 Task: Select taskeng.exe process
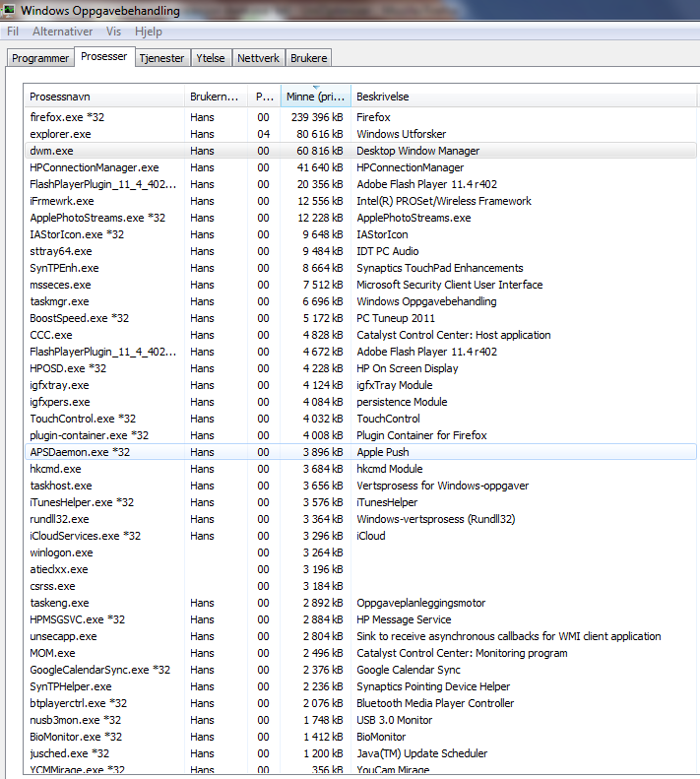[360, 603]
